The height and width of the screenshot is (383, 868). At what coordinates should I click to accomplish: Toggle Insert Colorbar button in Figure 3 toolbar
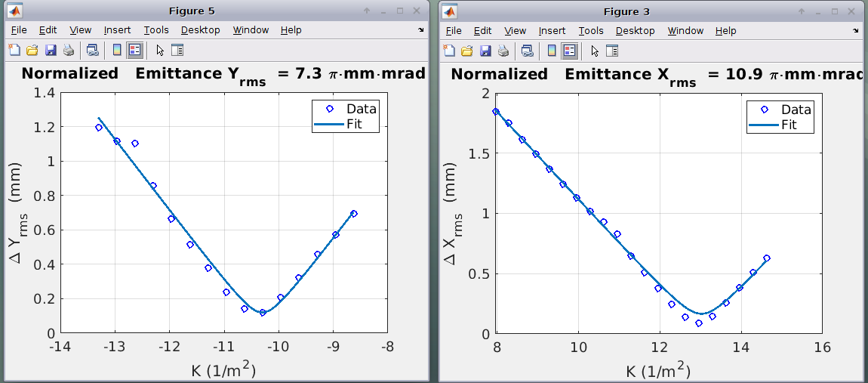click(x=552, y=51)
